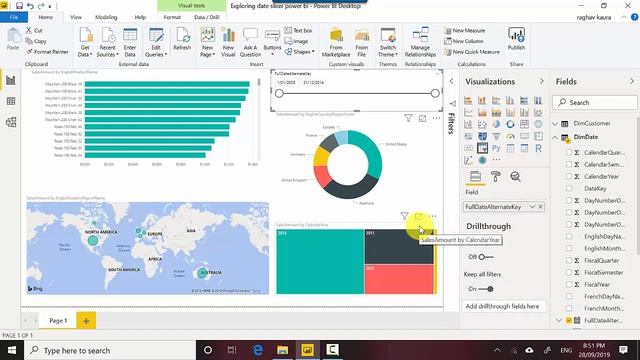Tick the FiscalYear field checkbox

569,284
